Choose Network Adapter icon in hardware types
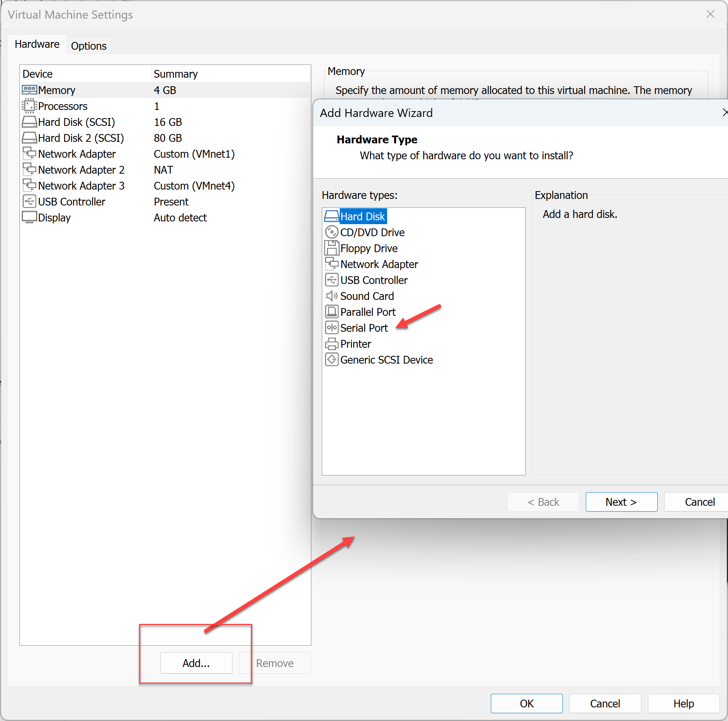 [x=332, y=264]
